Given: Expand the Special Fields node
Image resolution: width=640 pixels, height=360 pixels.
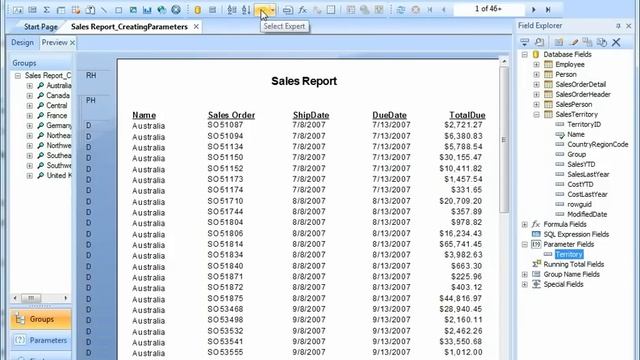Looking at the screenshot, I should (x=525, y=284).
